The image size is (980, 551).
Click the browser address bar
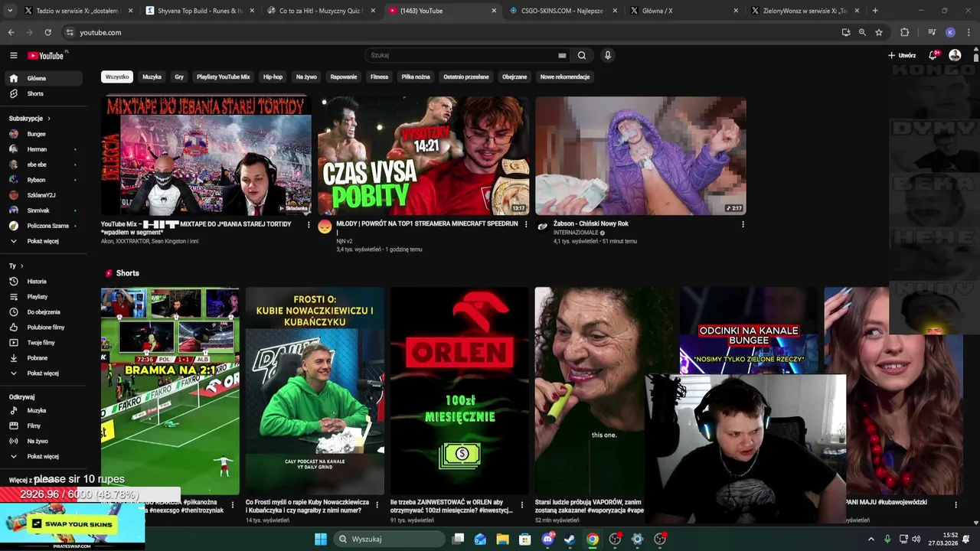(452, 32)
